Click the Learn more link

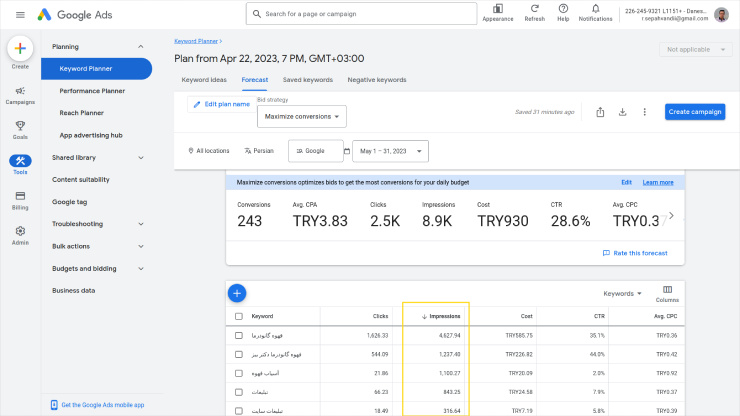(x=658, y=182)
